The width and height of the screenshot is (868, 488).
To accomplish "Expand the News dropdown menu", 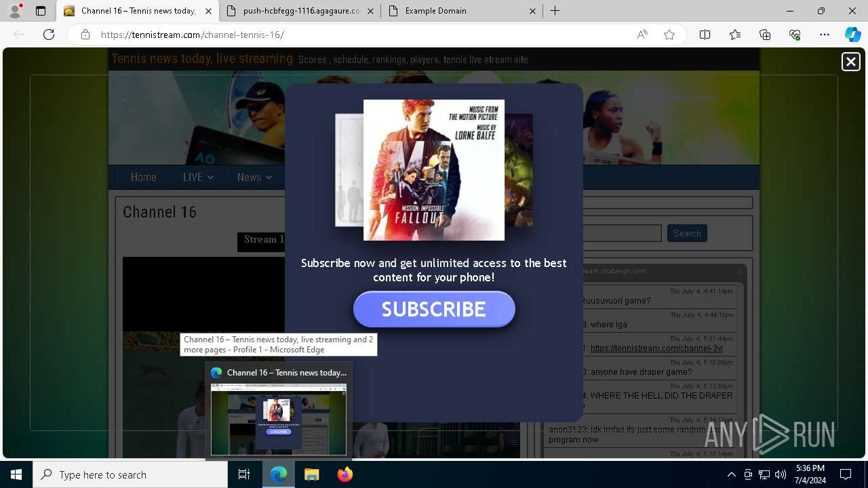I will coord(254,177).
